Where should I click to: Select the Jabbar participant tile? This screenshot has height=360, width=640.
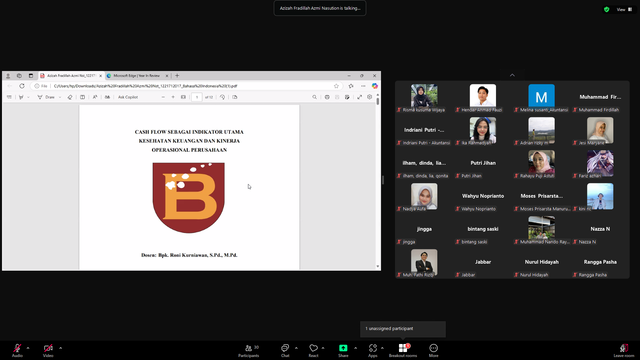coord(483,262)
